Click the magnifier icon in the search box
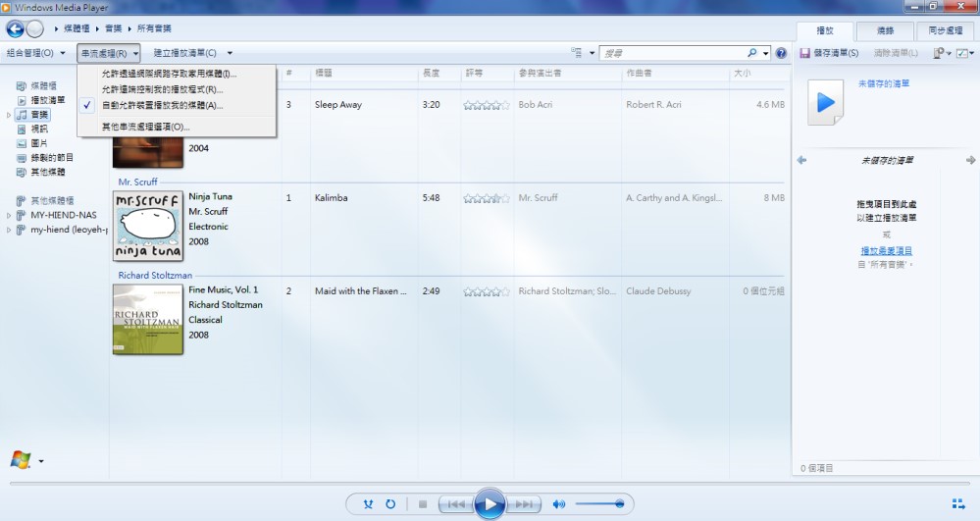The image size is (980, 521). click(751, 53)
